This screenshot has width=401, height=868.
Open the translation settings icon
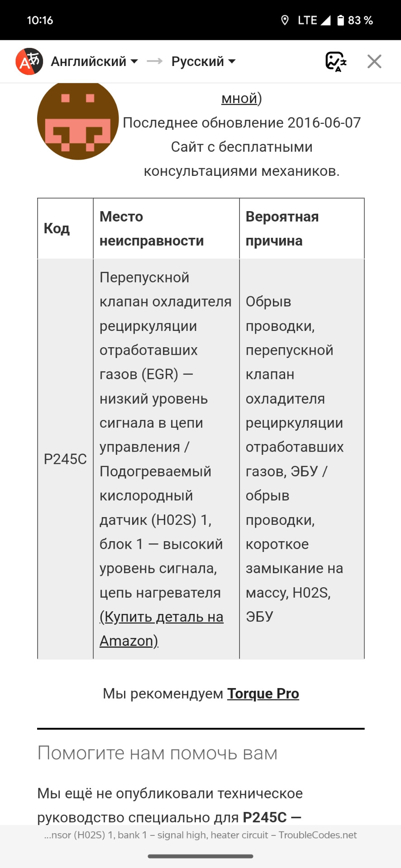(x=335, y=61)
